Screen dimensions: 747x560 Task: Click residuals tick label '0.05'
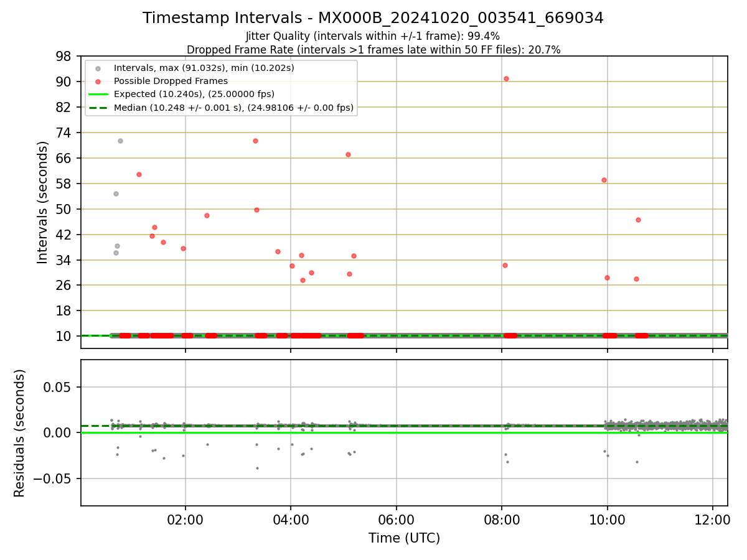tap(59, 387)
